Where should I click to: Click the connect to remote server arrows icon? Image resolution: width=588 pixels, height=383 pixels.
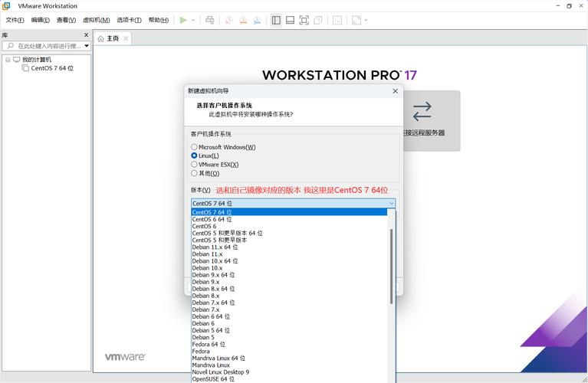pyautogui.click(x=422, y=112)
